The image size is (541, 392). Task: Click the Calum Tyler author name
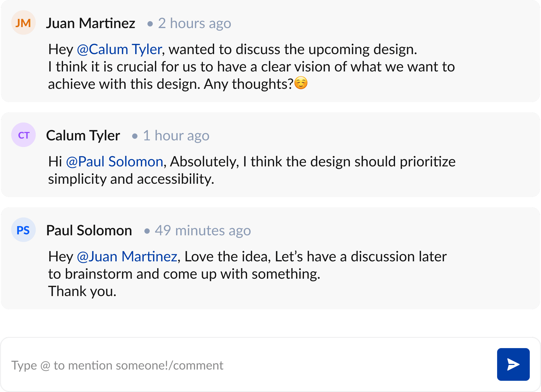point(83,135)
